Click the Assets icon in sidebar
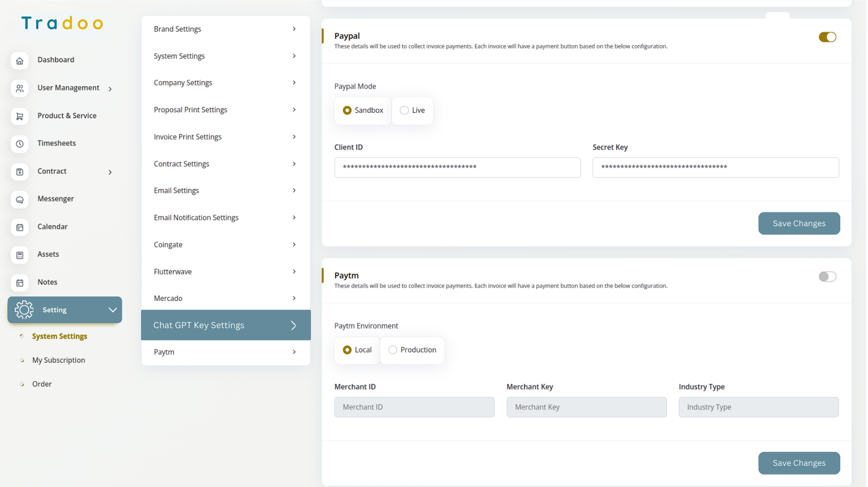 pos(20,255)
